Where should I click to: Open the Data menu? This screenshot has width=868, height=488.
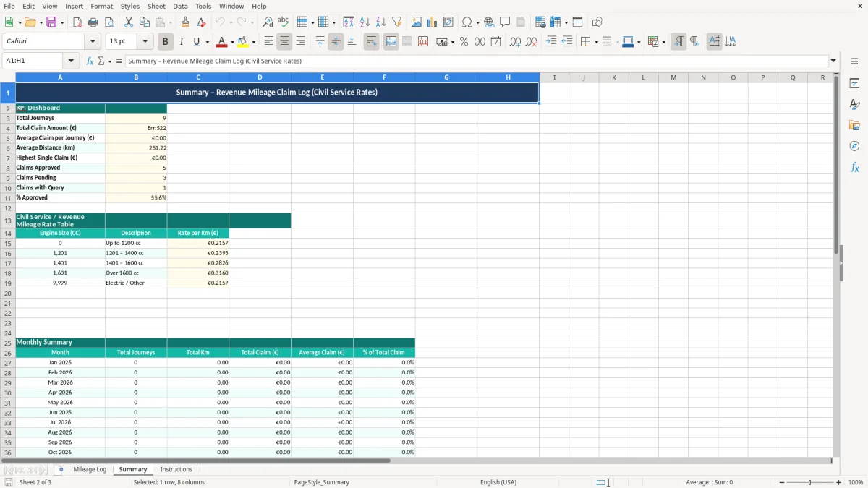point(180,6)
